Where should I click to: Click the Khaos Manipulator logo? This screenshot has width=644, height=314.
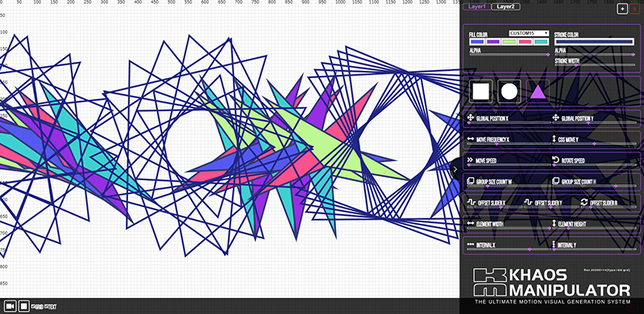click(551, 283)
